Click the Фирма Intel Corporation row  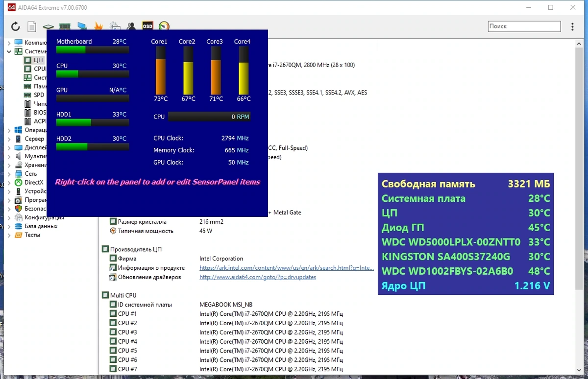[x=176, y=259]
